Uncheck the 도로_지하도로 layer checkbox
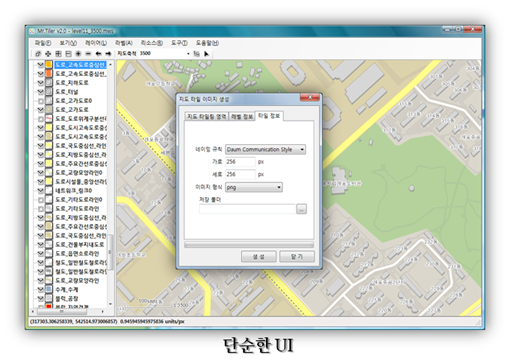The height and width of the screenshot is (362, 510). 41,82
